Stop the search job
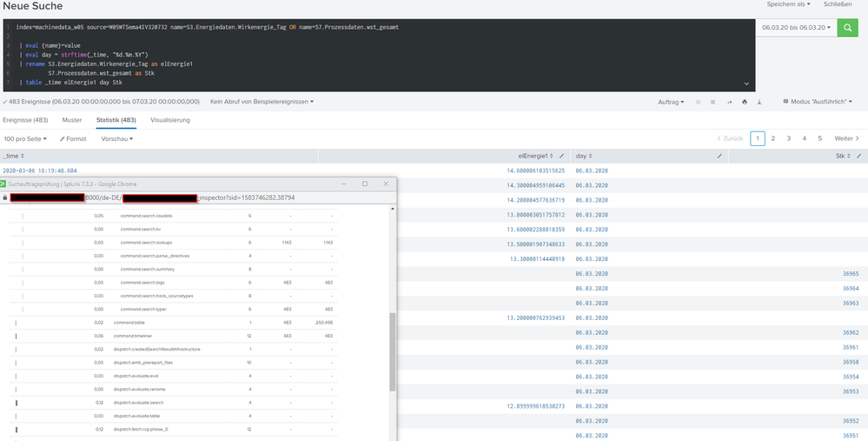 [x=713, y=102]
